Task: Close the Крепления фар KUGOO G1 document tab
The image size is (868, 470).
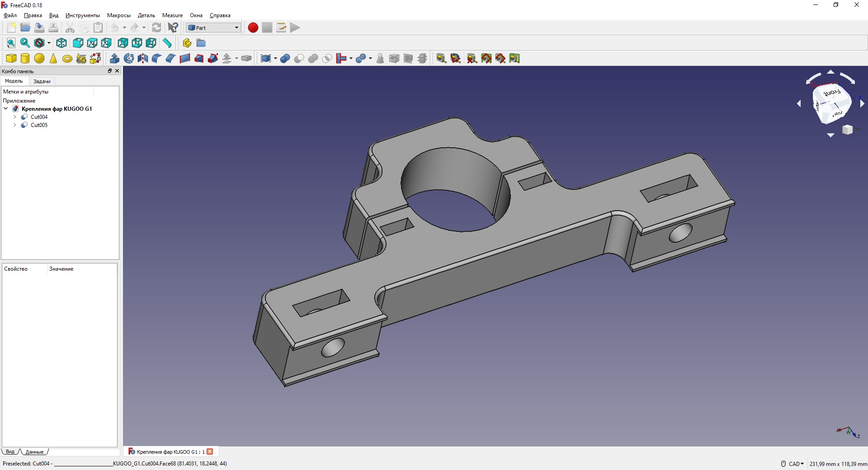Action: pos(210,451)
